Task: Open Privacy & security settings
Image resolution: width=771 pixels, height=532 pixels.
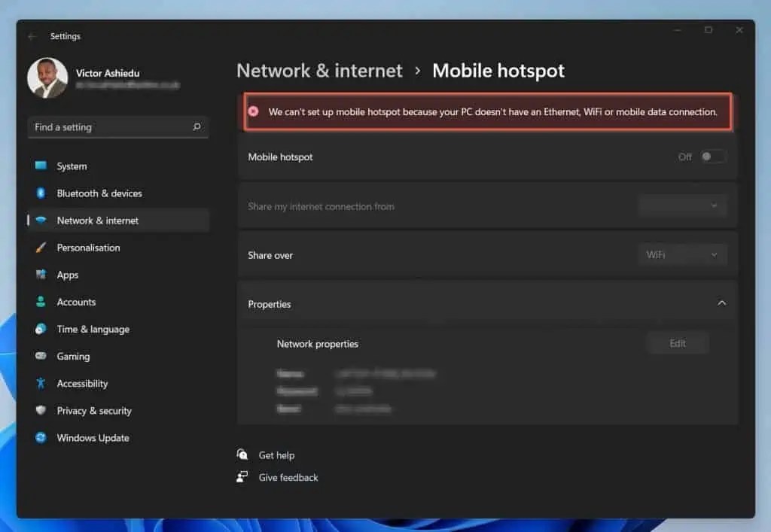Action: coord(93,411)
